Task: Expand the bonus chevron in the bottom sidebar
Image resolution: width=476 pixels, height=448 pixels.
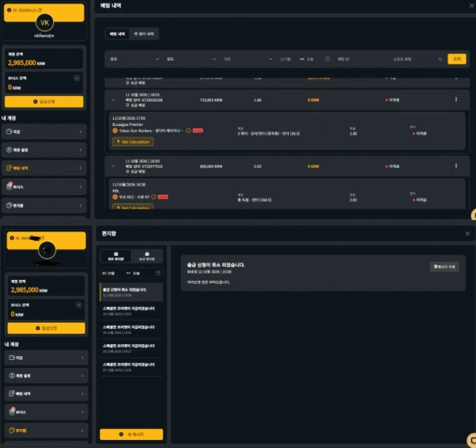Action: pyautogui.click(x=83, y=412)
